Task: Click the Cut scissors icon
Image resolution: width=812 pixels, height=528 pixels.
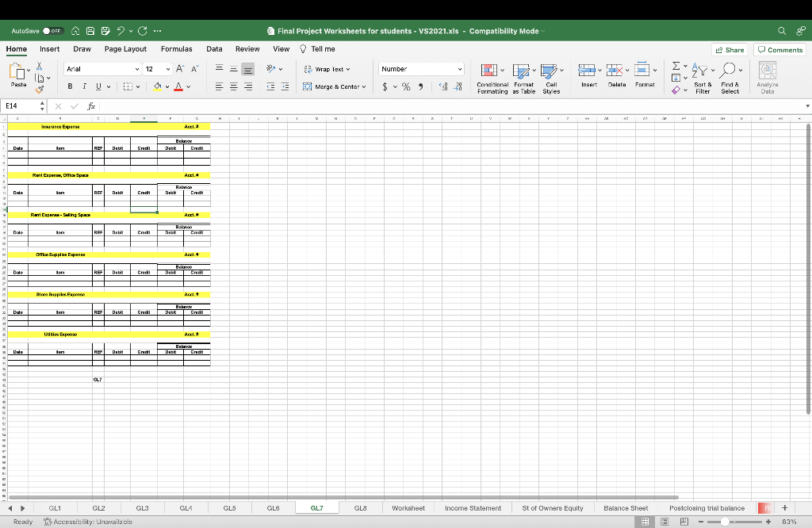Action: click(40, 67)
